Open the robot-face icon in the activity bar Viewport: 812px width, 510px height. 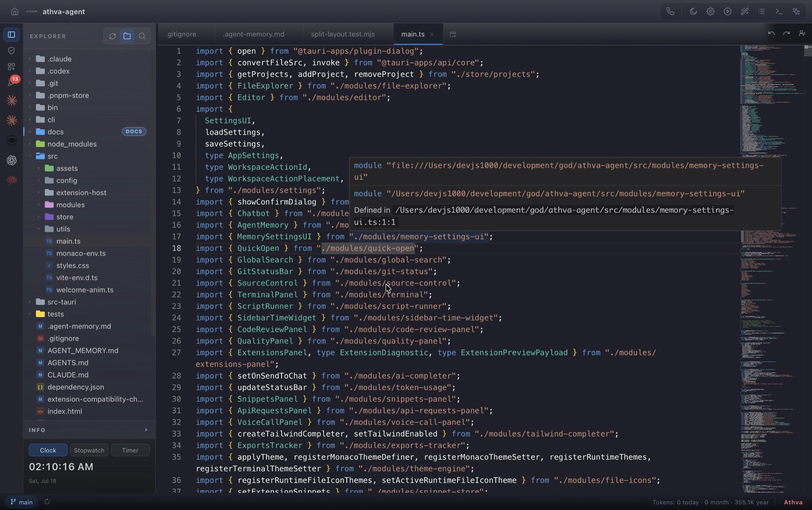pyautogui.click(x=12, y=140)
